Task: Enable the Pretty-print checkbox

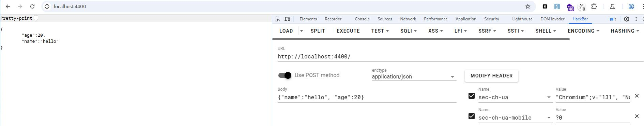Action: pyautogui.click(x=36, y=18)
